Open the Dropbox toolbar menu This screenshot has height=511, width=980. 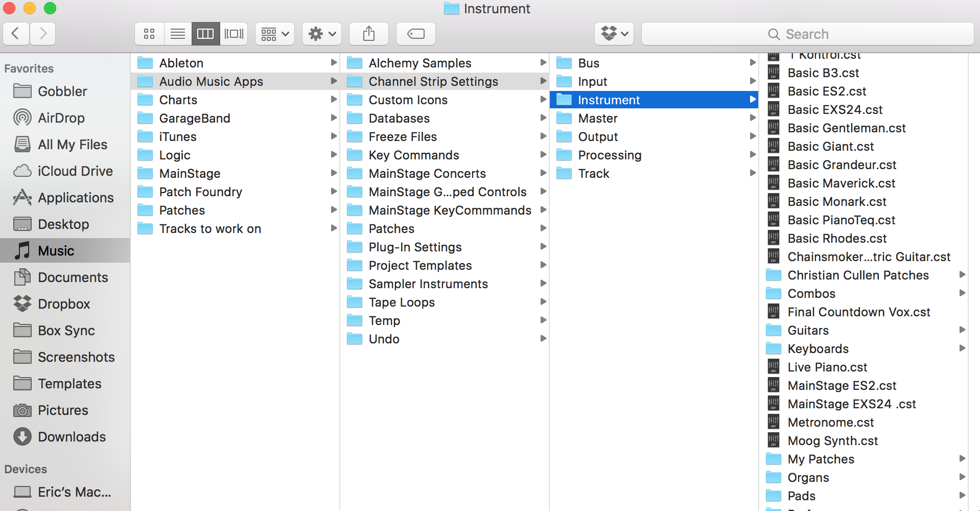(614, 34)
